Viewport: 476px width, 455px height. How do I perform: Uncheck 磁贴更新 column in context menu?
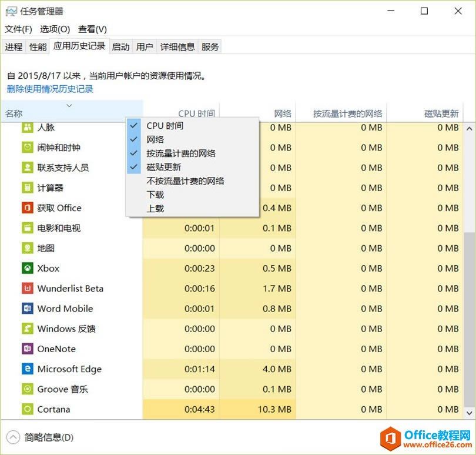click(x=193, y=167)
